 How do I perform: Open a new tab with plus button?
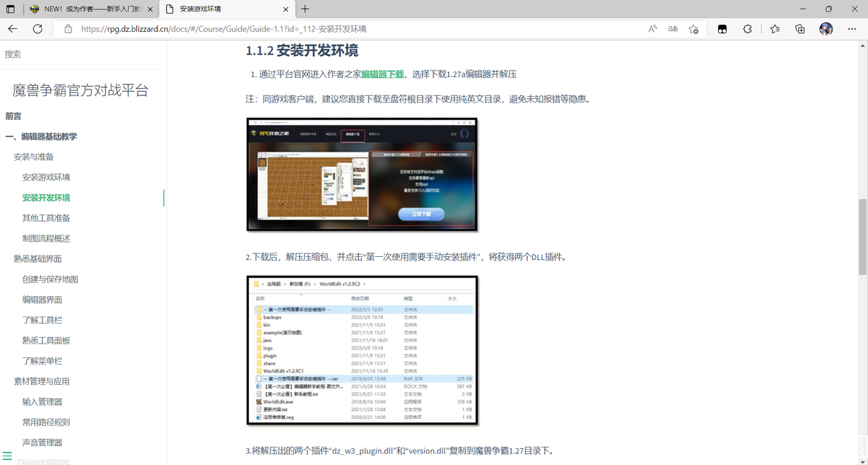(305, 9)
